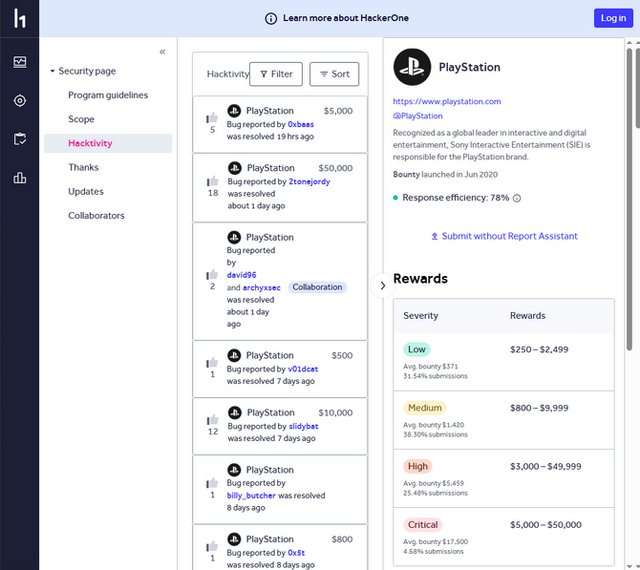Upvote the 0x5t $800 report

(212, 546)
